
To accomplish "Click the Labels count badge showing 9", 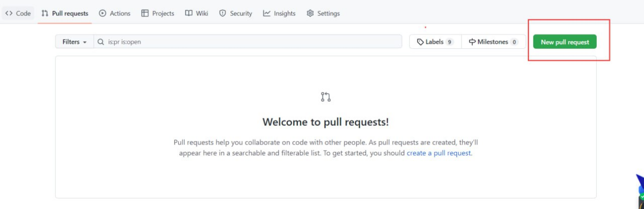I will (x=450, y=42).
